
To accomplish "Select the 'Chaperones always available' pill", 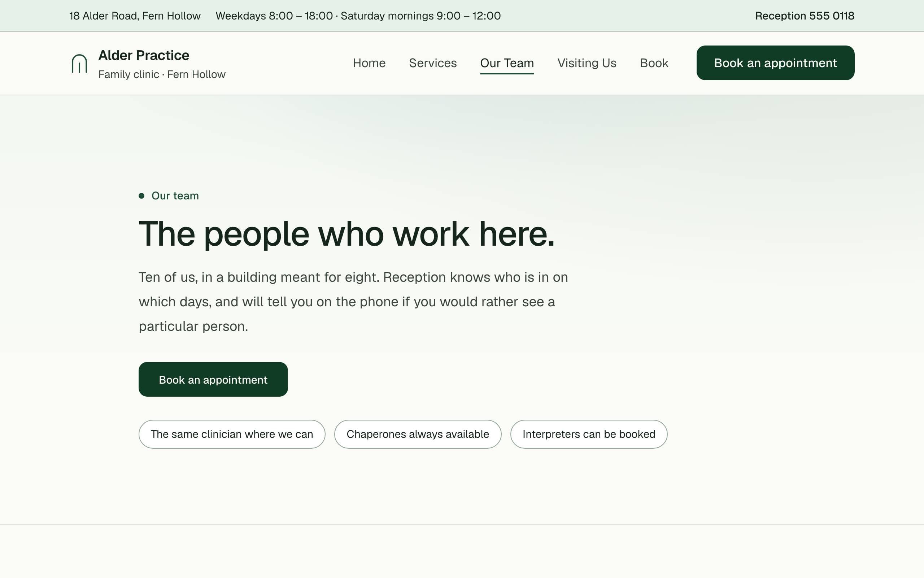I will point(418,434).
